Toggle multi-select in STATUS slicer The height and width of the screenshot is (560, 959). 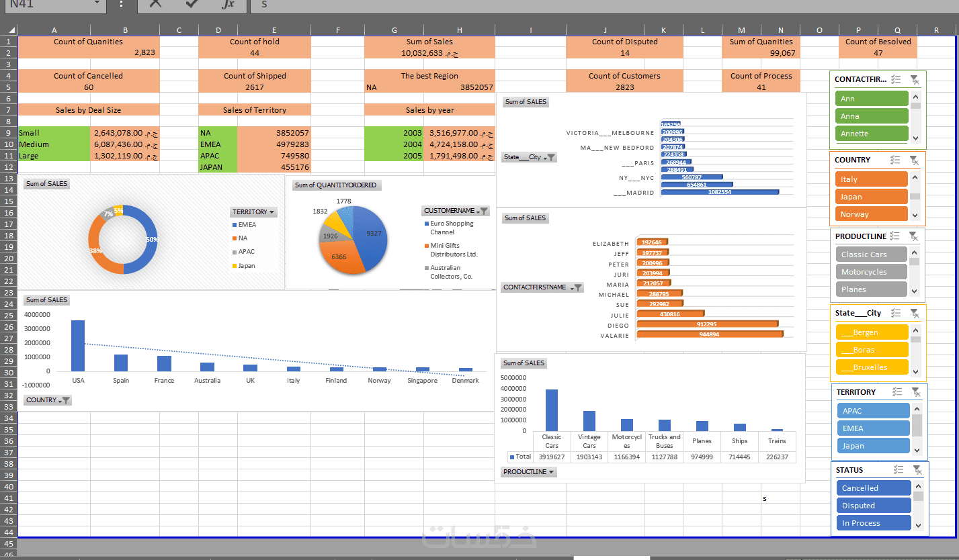pos(898,470)
